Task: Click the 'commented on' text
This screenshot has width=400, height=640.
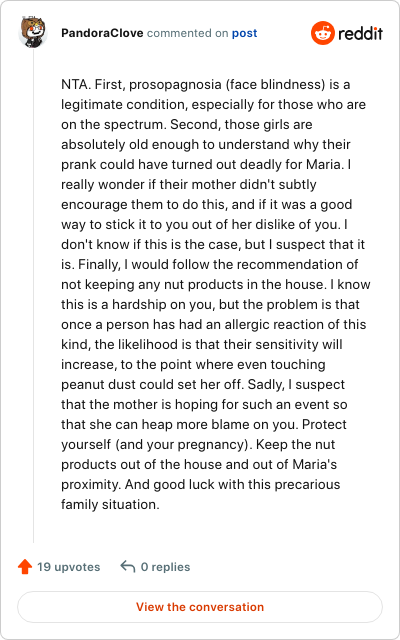Action: (x=187, y=33)
